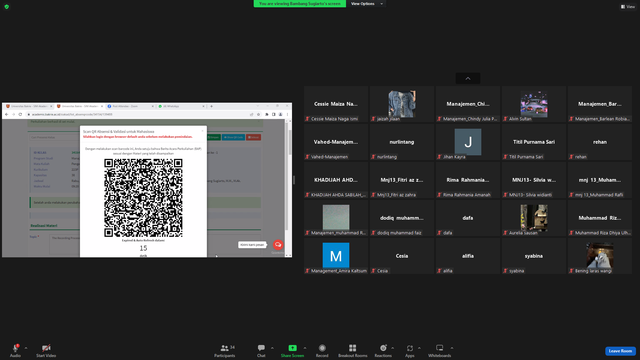Select the Cessie Maiza Naga Ismi tile
Image resolution: width=640 pixels, height=360 pixels.
pos(336,104)
